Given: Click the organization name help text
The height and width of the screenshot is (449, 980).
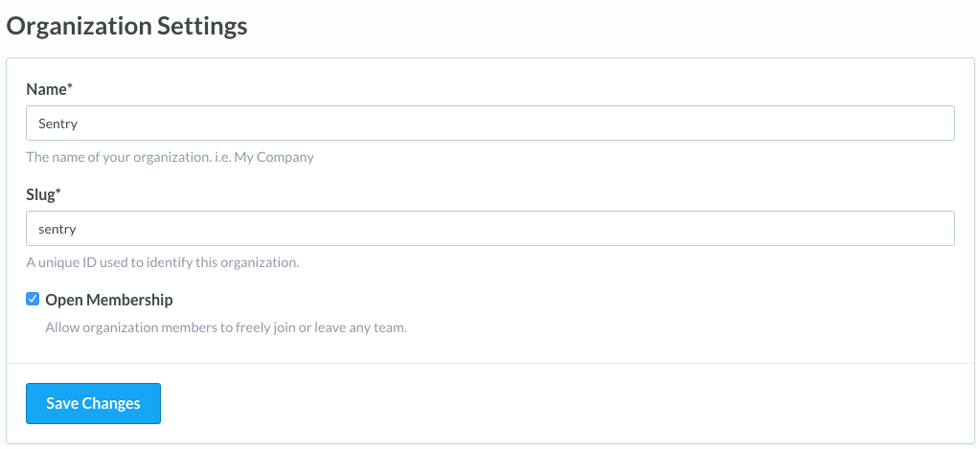Looking at the screenshot, I should [x=170, y=156].
